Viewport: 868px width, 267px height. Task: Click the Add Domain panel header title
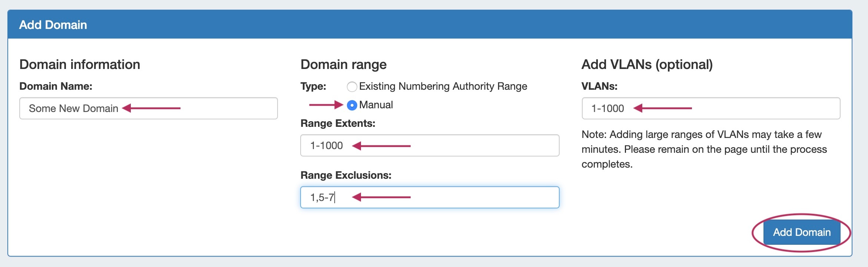tap(53, 25)
